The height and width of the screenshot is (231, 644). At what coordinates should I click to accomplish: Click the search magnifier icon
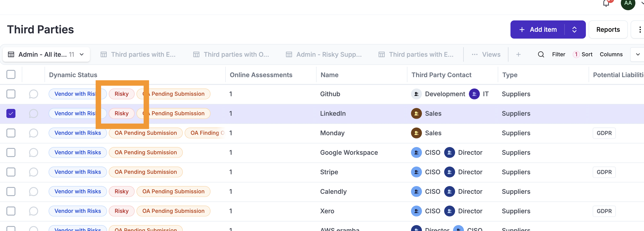coord(541,54)
